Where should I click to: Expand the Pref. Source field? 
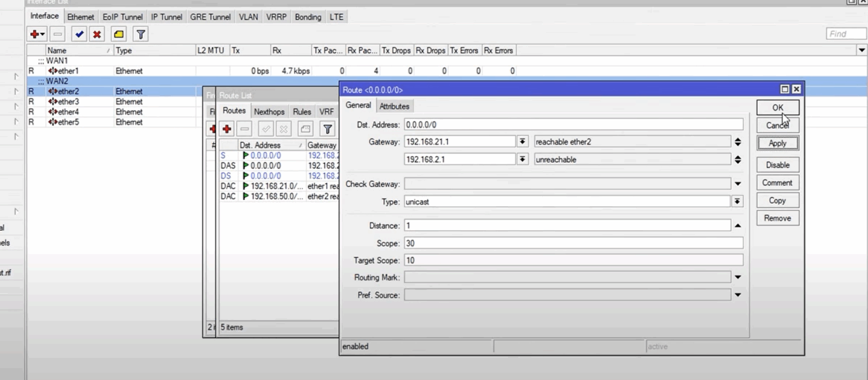click(737, 295)
